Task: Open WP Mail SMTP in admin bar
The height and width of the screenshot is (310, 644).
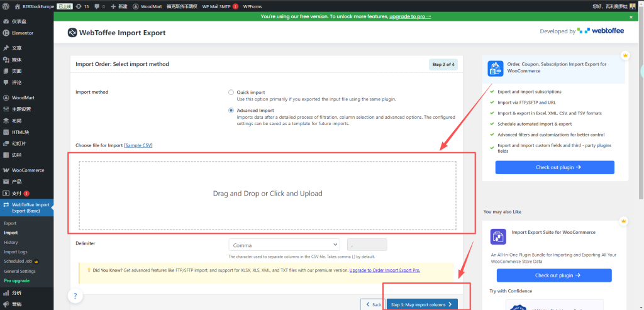Action: [220, 6]
